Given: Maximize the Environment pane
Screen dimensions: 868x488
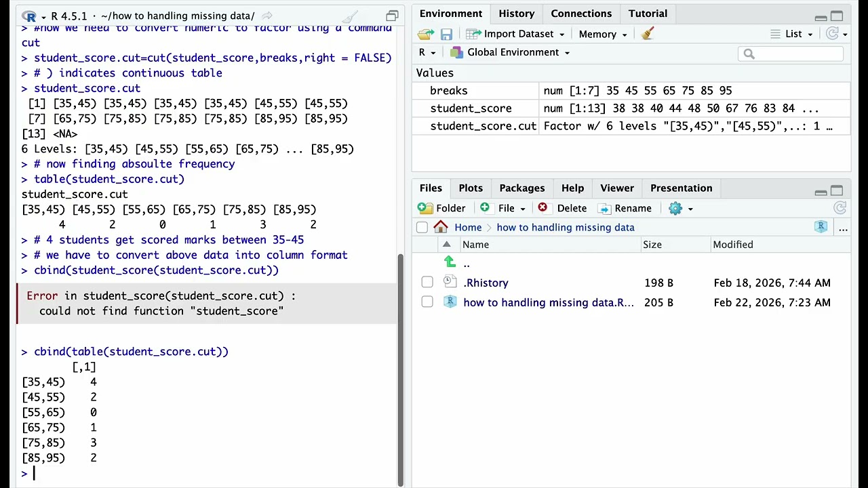Looking at the screenshot, I should pos(837,16).
